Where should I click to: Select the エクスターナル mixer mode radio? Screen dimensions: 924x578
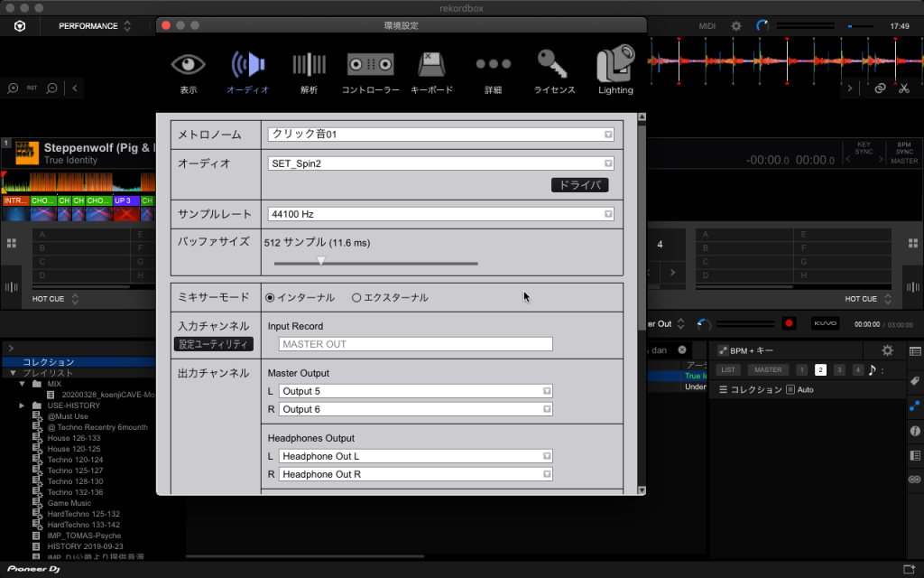356,298
